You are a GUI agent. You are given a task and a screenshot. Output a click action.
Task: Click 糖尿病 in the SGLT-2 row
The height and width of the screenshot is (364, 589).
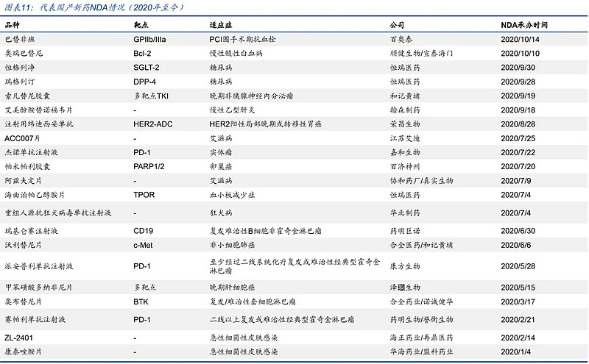(x=220, y=68)
